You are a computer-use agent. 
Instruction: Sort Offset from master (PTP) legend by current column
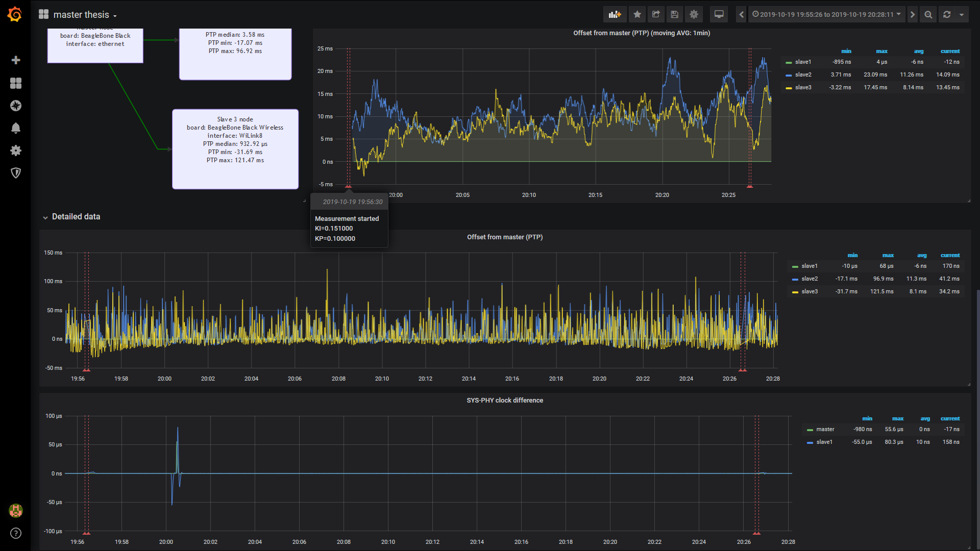click(950, 255)
